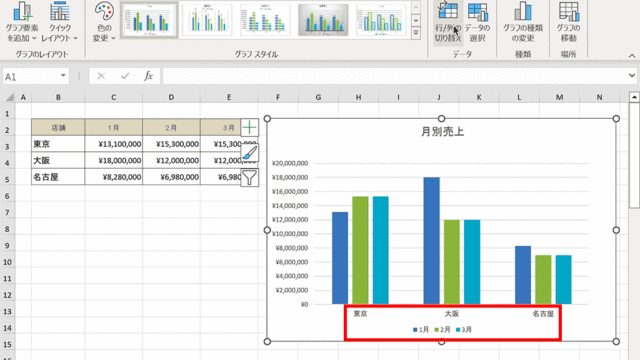
Task: Select the fifth outlined-bars chart style
Action: tap(381, 20)
